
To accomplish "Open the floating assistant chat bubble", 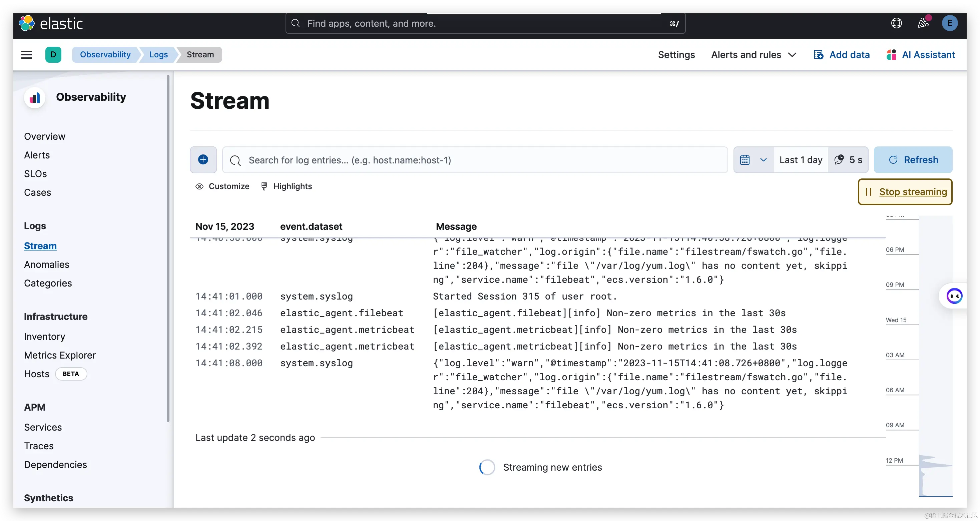I will pos(954,296).
